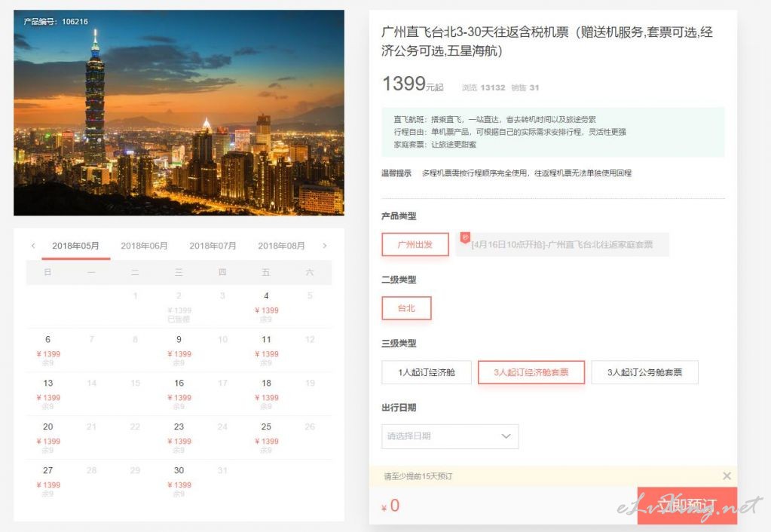Click the 产品编号: 106216 label
The height and width of the screenshot is (532, 771).
click(x=56, y=22)
